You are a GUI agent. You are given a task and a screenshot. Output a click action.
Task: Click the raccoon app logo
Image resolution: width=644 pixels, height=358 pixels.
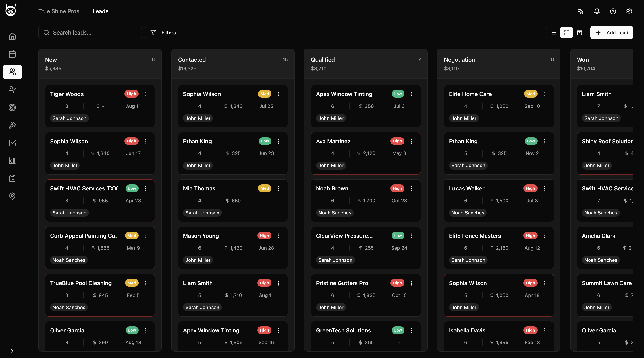(x=11, y=10)
